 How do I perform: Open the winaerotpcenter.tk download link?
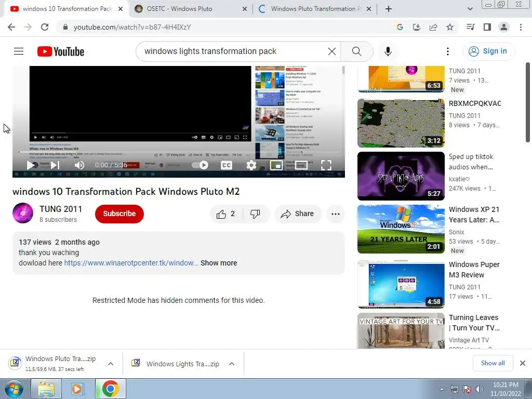pos(131,263)
